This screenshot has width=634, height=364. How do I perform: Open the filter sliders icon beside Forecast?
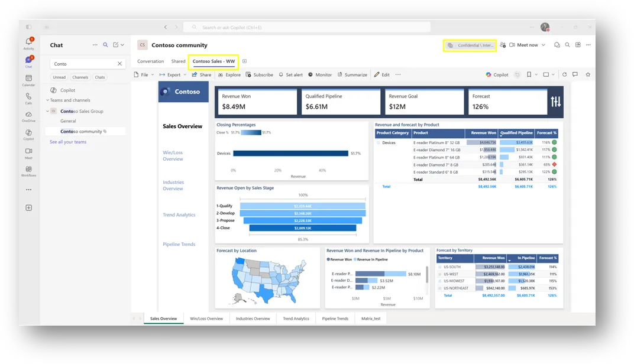[555, 102]
